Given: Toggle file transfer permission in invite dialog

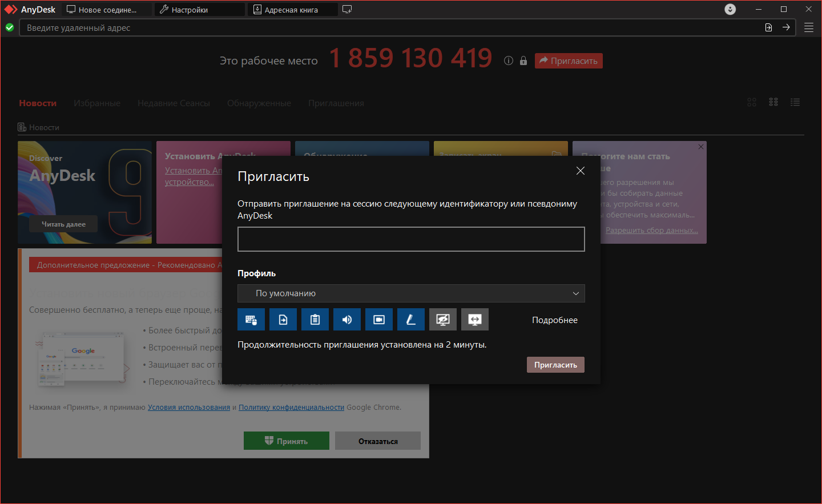Looking at the screenshot, I should [283, 320].
